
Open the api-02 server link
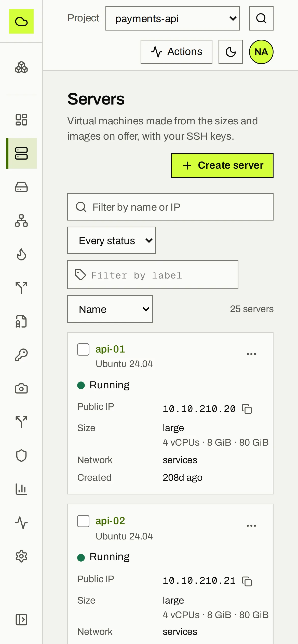[x=110, y=521]
